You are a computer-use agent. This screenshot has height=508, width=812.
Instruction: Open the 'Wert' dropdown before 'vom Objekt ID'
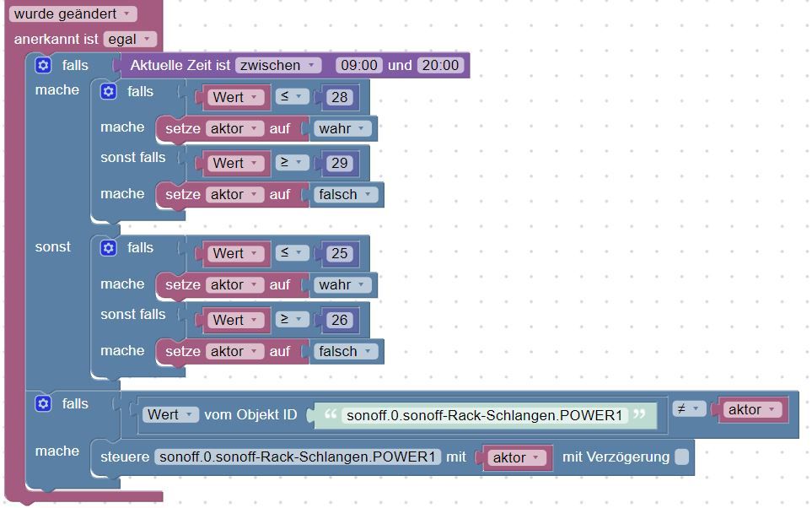click(170, 414)
